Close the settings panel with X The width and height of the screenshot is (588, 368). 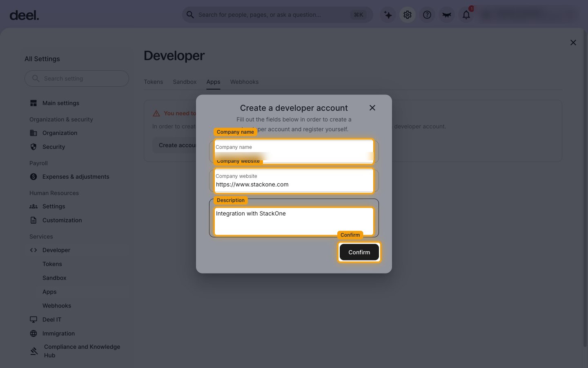573,43
